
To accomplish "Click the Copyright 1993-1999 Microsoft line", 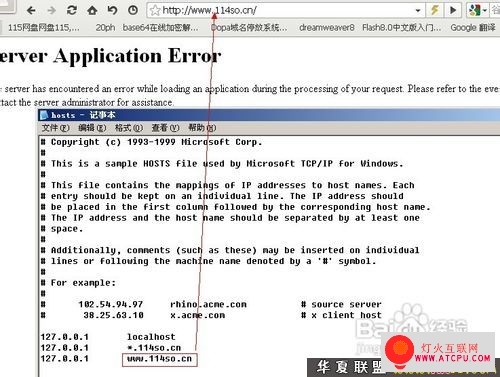I will [x=152, y=142].
